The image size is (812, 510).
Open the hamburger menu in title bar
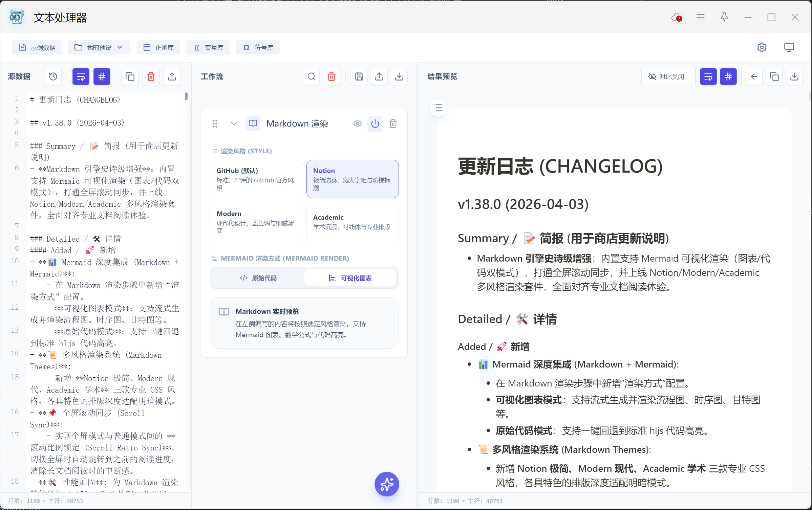700,17
